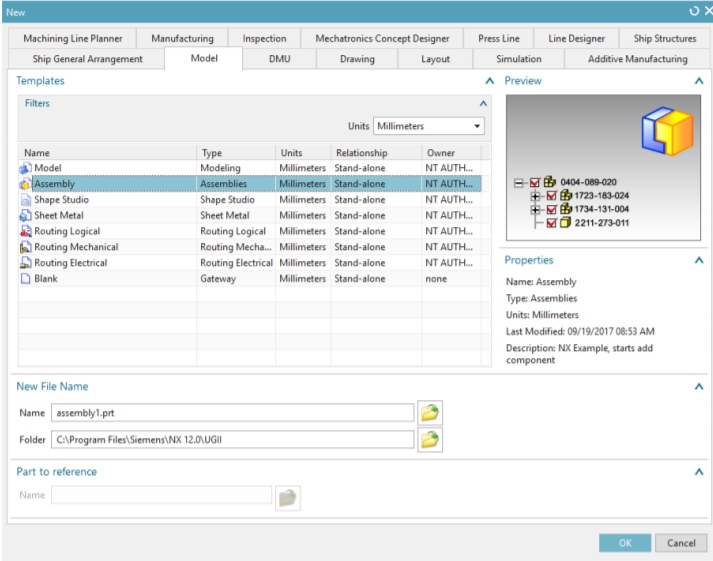Sort templates by Name column header
Image resolution: width=713 pixels, height=561 pixels.
coord(108,153)
